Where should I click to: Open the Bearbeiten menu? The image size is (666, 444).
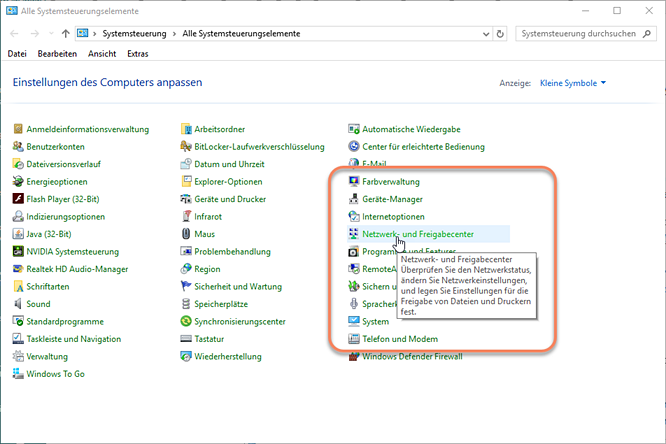57,54
